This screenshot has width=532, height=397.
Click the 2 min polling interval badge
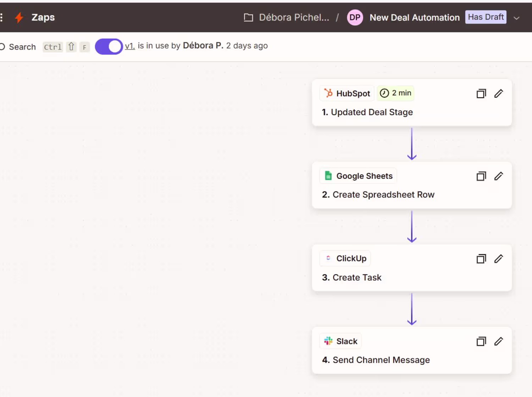[x=396, y=93]
